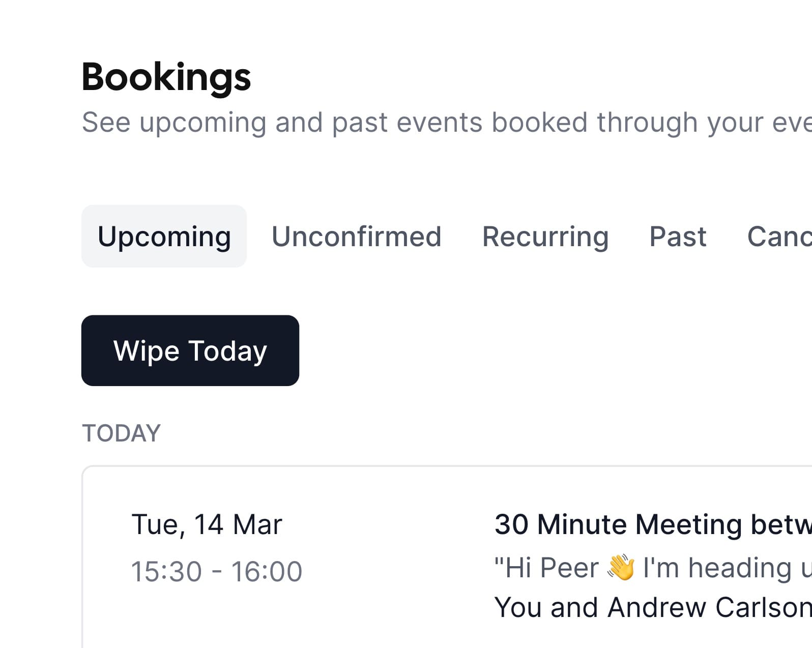Open the partially visible Cancelled tab
The height and width of the screenshot is (648, 812).
(x=778, y=237)
